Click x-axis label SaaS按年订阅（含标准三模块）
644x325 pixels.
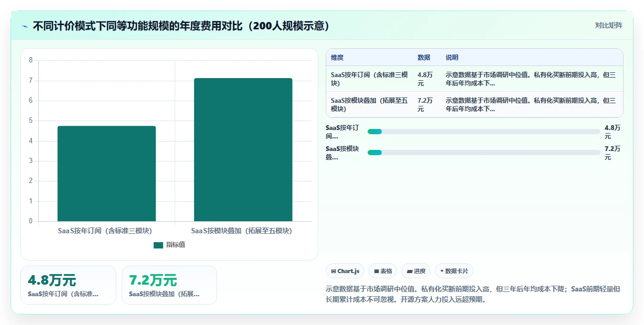click(106, 231)
